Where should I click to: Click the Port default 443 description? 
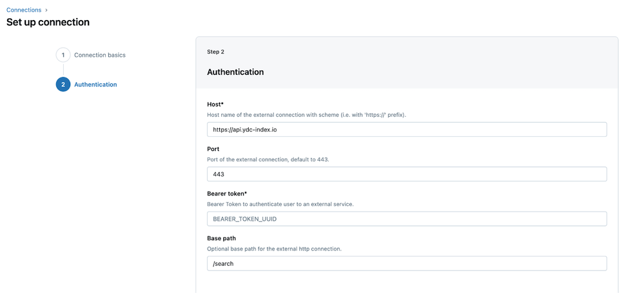tap(268, 159)
